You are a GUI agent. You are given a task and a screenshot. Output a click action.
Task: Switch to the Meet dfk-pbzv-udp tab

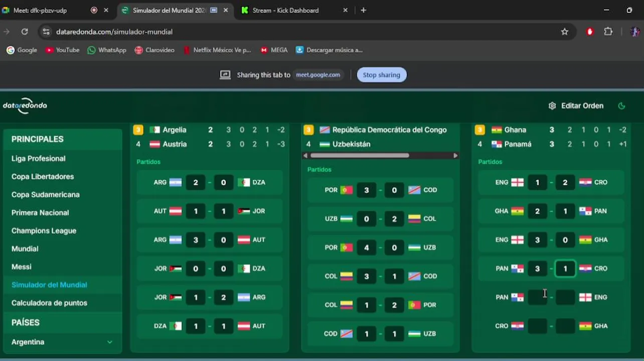40,10
